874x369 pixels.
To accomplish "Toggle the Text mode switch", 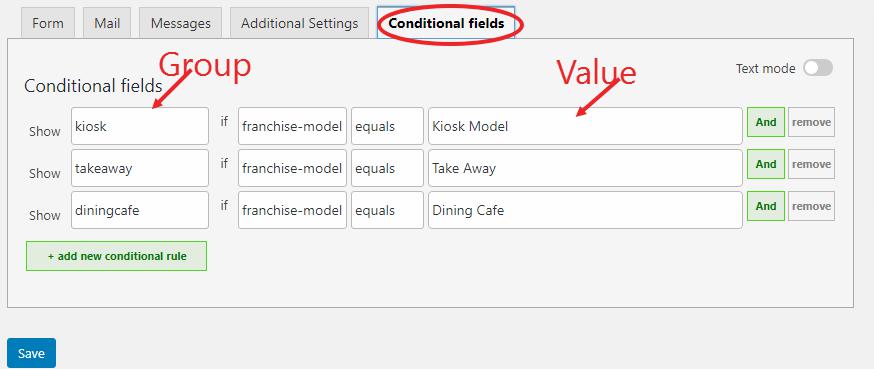I will (x=818, y=68).
